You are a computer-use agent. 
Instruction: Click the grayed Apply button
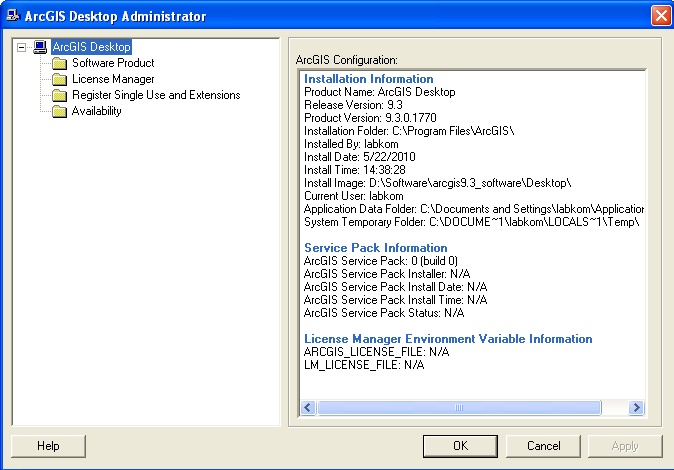(625, 446)
